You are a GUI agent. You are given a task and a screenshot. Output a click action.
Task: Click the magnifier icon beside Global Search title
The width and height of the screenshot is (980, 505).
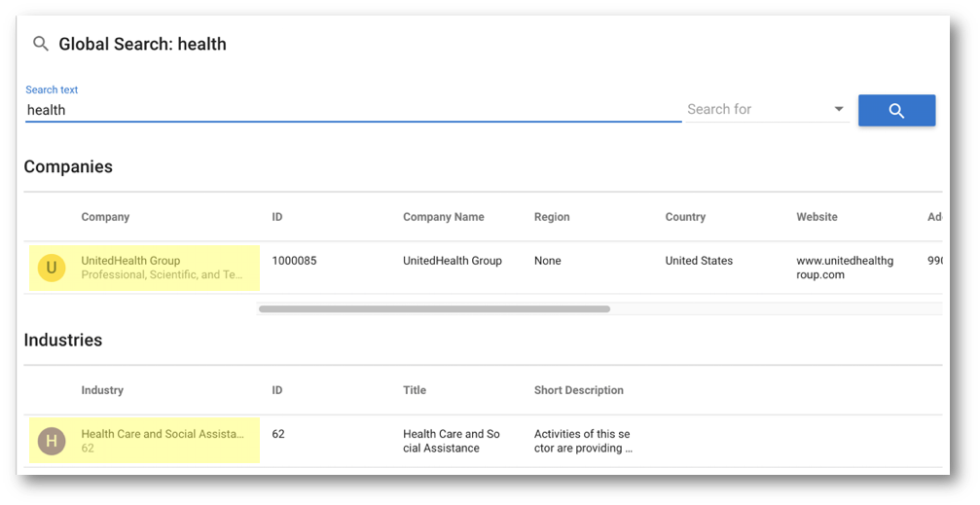point(41,44)
